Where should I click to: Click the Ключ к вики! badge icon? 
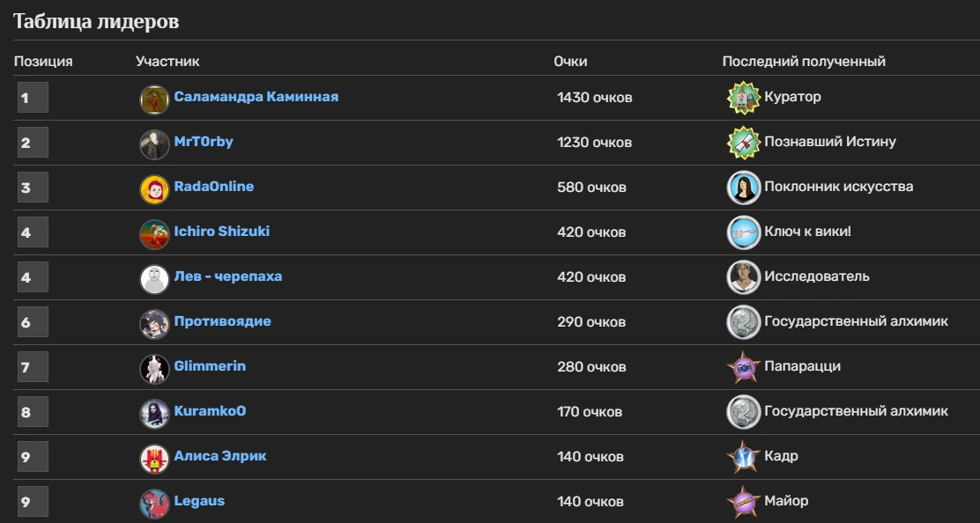(743, 232)
